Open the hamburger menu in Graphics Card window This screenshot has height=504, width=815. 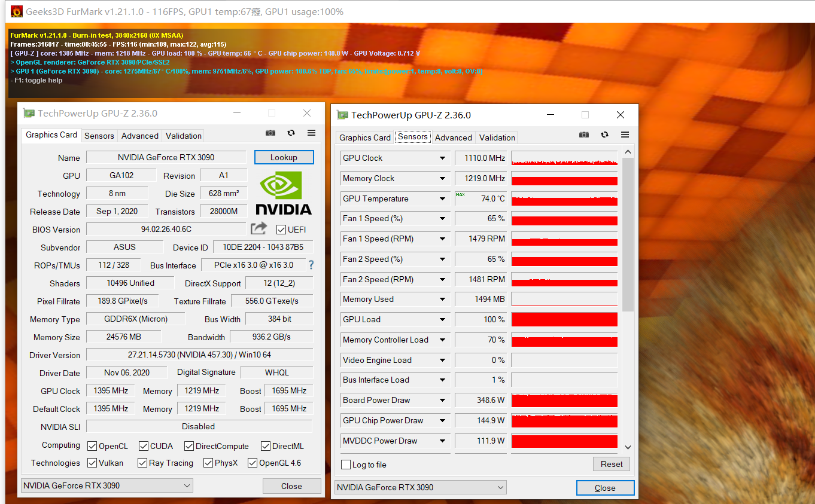[x=311, y=133]
